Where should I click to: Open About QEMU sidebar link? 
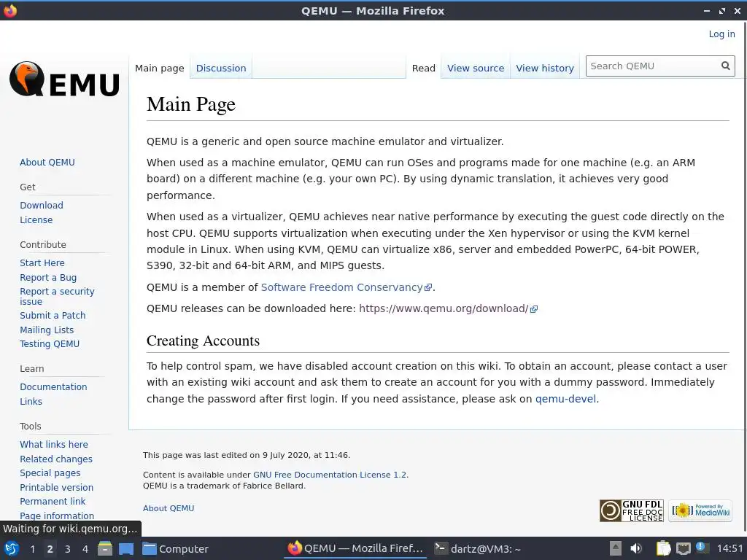click(x=47, y=163)
